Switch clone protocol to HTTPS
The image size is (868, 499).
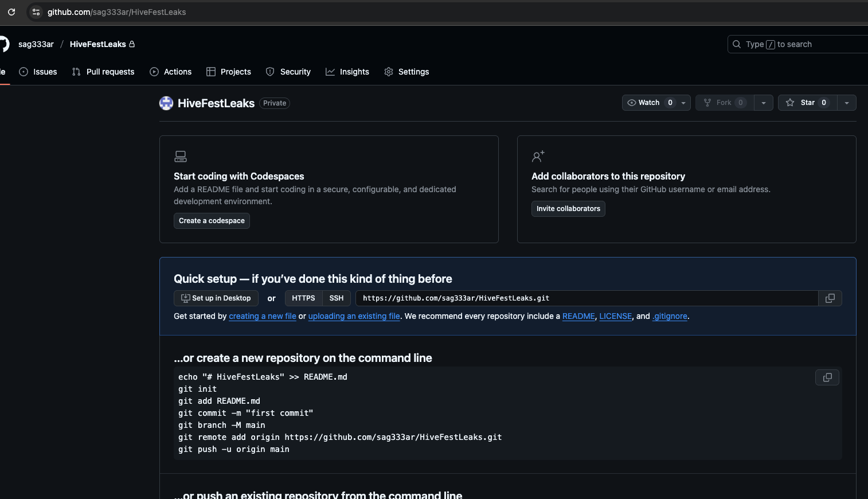pos(303,298)
